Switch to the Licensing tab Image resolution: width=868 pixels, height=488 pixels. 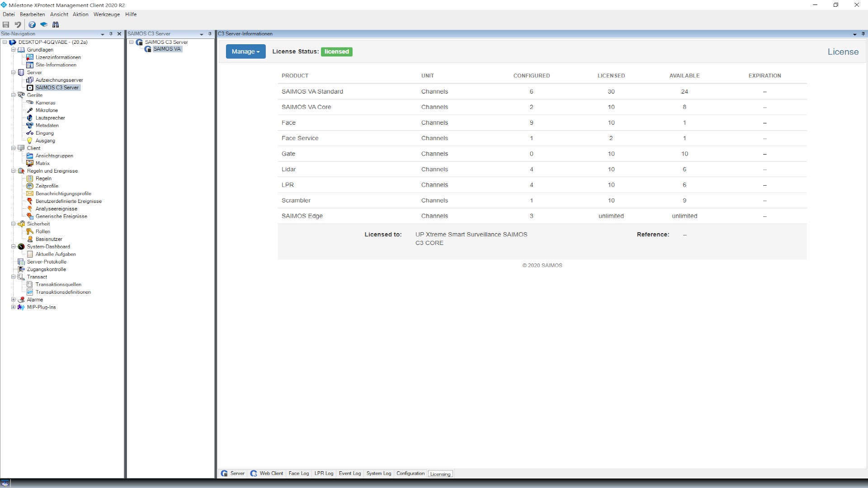coord(440,474)
